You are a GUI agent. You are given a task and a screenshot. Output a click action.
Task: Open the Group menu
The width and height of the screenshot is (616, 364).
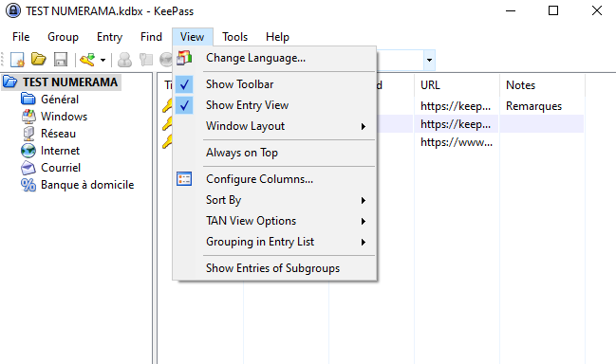(63, 37)
